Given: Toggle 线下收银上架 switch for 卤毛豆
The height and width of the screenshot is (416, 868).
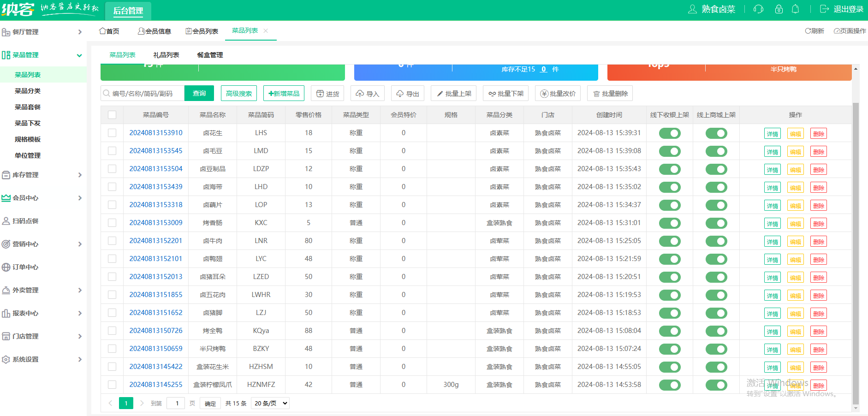Looking at the screenshot, I should tap(670, 151).
